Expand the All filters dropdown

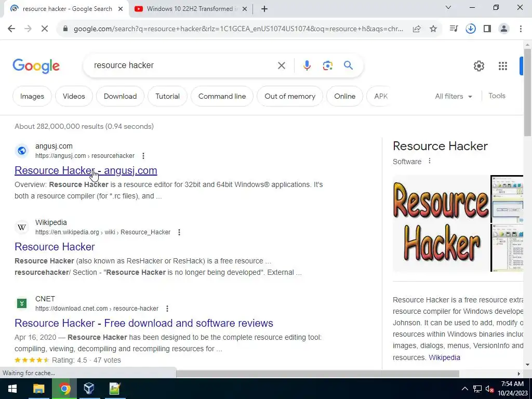454,96
